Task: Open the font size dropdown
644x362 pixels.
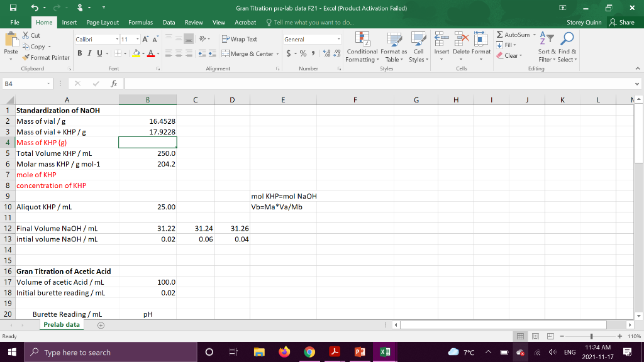Action: coord(137,39)
